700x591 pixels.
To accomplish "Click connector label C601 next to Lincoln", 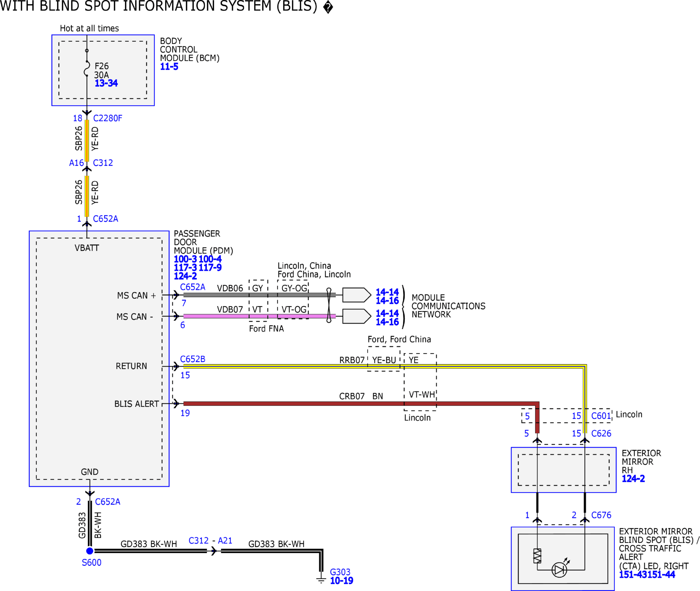I will point(601,416).
